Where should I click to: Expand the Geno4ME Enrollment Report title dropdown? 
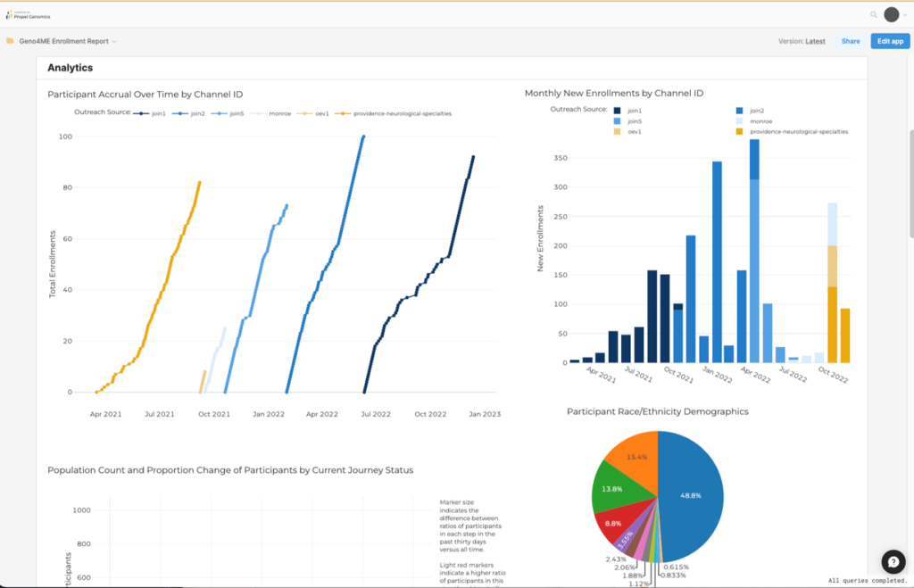pos(114,42)
